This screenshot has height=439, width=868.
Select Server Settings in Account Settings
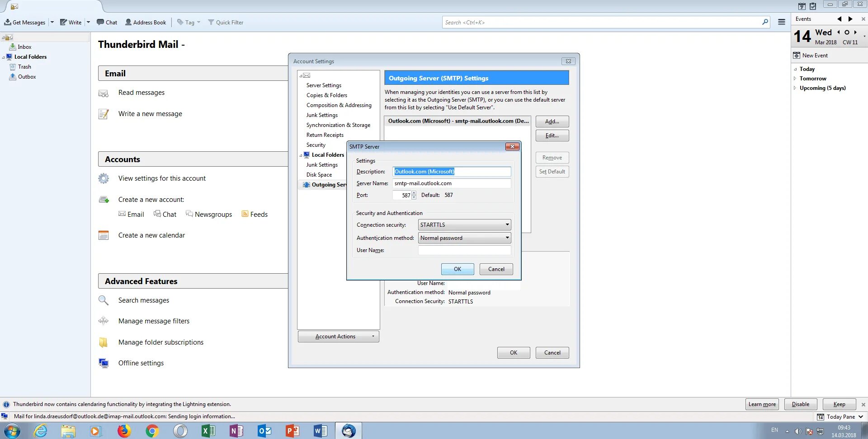click(324, 85)
